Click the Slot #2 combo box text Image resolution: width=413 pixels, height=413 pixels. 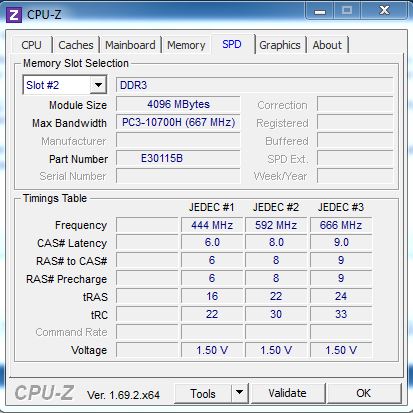click(x=43, y=85)
